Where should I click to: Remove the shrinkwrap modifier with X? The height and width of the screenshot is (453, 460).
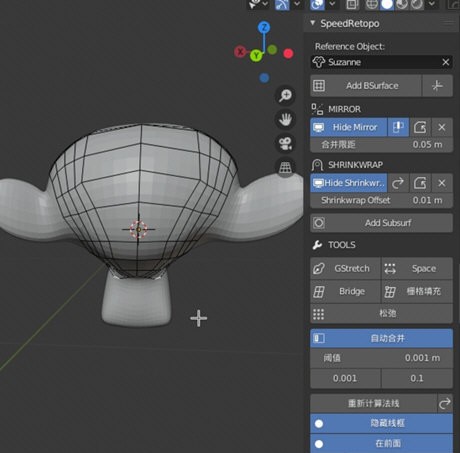442,183
